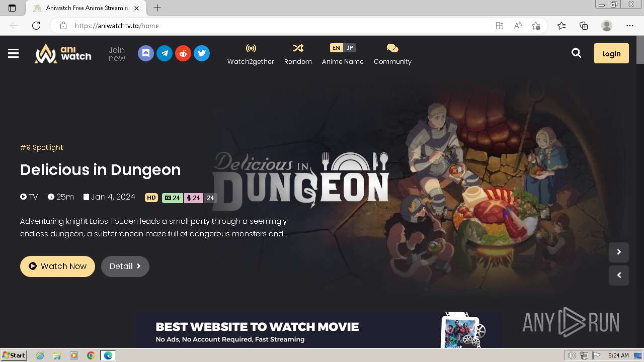Image resolution: width=644 pixels, height=362 pixels.
Task: Open the Best Website to Watch Movie banner
Action: [318, 330]
